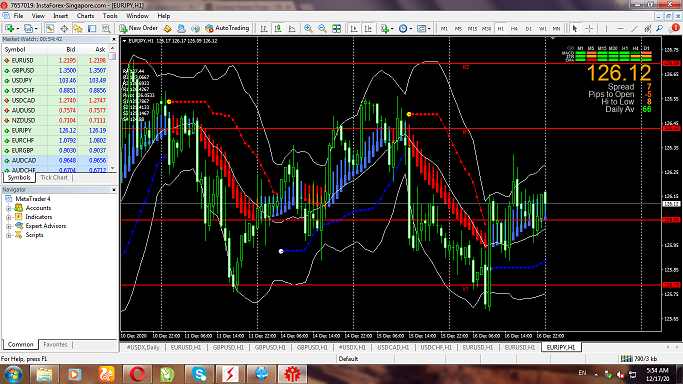Open the Insert menu
Image resolution: width=683 pixels, height=384 pixels.
pos(61,16)
